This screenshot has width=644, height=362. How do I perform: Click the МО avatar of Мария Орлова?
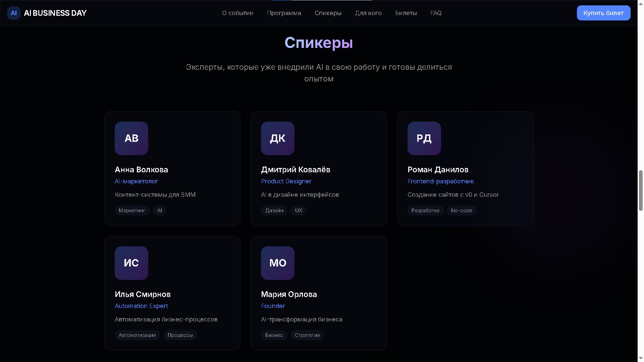(x=278, y=263)
